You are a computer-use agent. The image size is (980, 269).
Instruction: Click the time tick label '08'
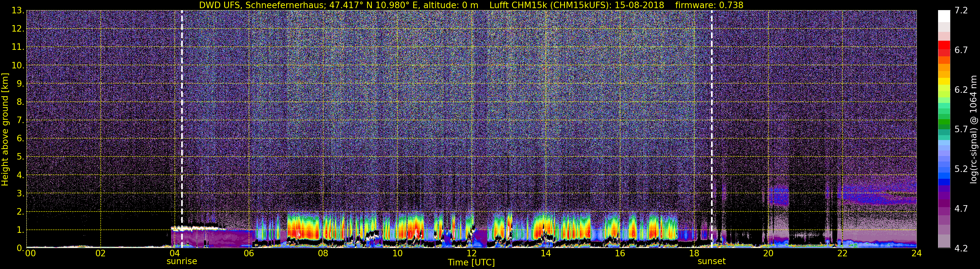(x=323, y=253)
